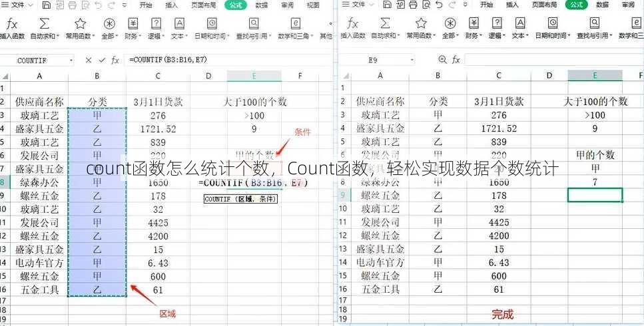644x326 pixels.
Task: Click the empty formula bar in right window
Action: point(553,60)
